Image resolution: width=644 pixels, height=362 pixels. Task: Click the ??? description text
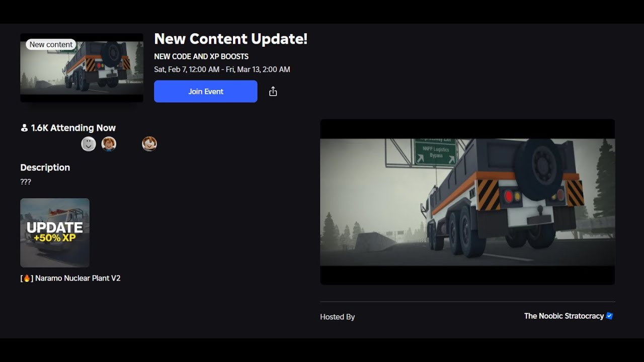pyautogui.click(x=26, y=182)
